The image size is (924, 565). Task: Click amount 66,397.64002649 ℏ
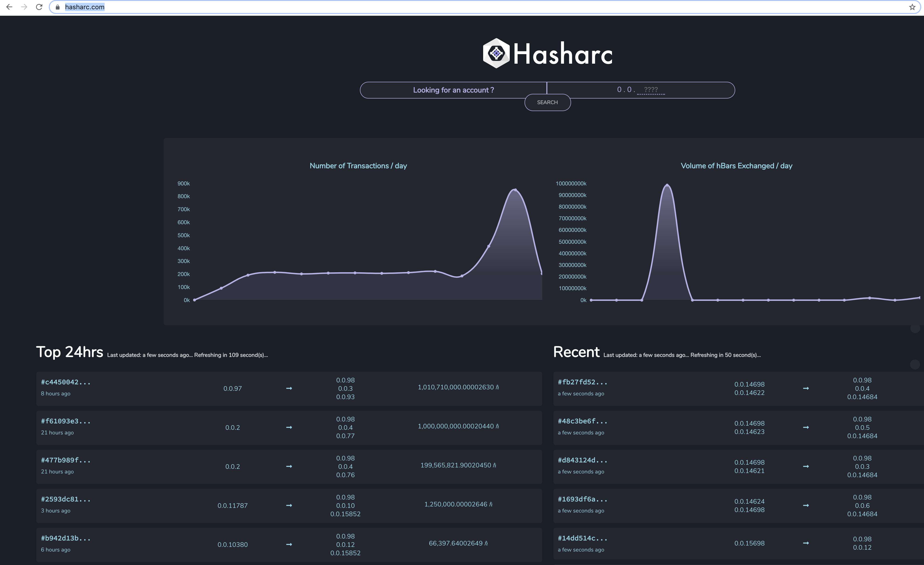[x=458, y=543]
